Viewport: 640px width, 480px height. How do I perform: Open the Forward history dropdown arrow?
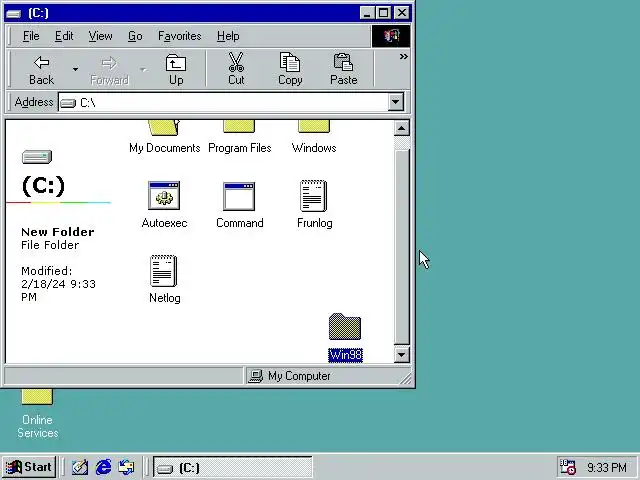(143, 69)
